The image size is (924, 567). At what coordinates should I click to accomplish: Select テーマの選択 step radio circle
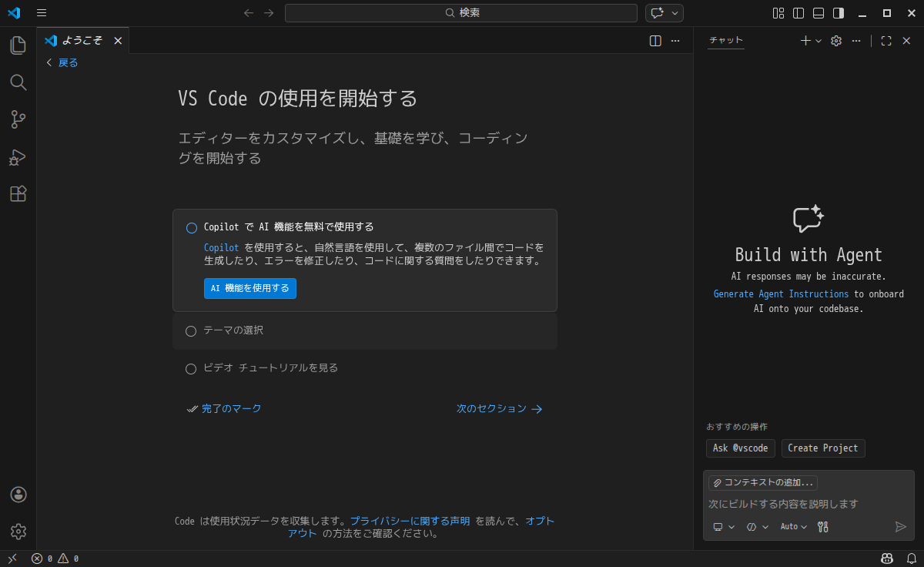click(x=191, y=331)
